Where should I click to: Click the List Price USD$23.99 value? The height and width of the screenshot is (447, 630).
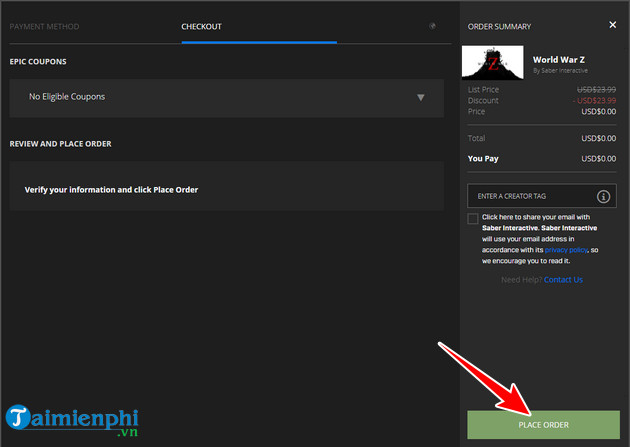pos(596,90)
